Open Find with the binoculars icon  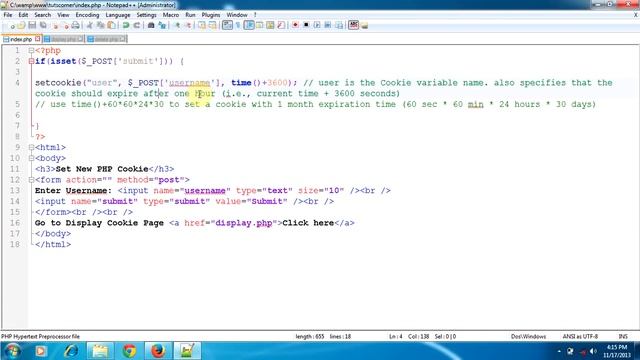[x=151, y=25]
